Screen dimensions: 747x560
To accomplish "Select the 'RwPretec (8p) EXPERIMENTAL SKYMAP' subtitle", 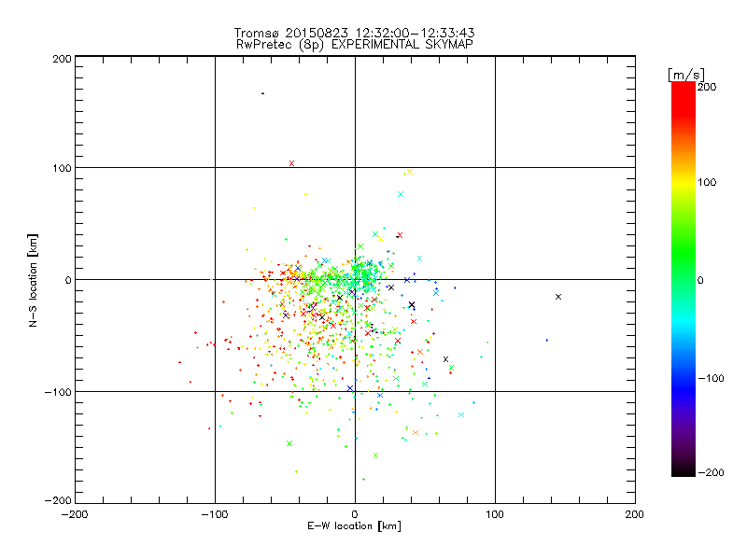I will click(355, 45).
